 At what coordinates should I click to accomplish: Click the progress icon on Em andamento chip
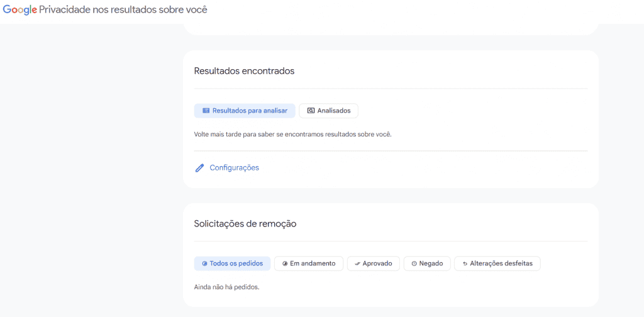point(285,264)
